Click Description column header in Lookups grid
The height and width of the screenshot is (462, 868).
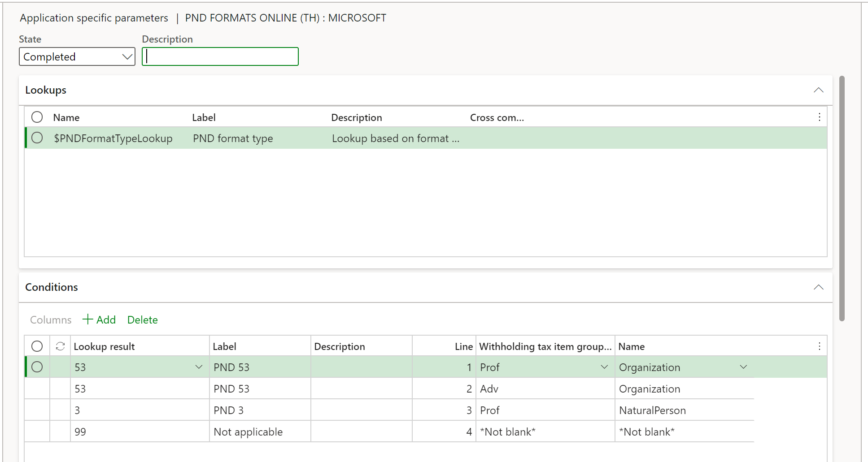point(357,117)
